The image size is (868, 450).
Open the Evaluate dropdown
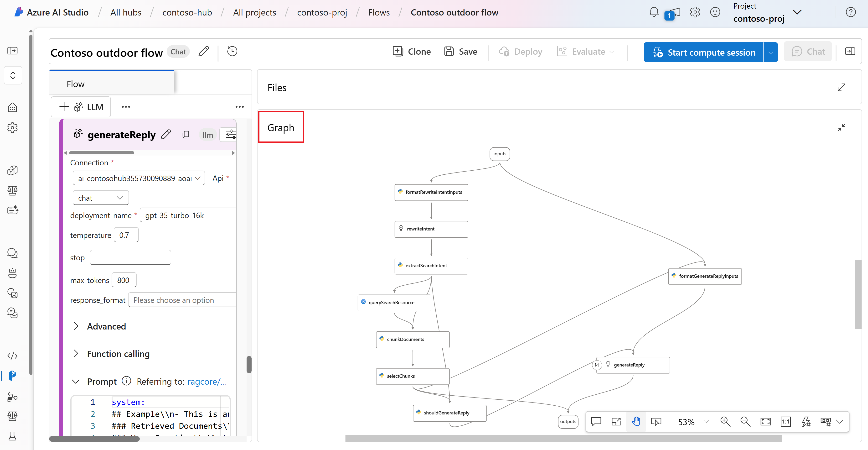[x=585, y=52]
